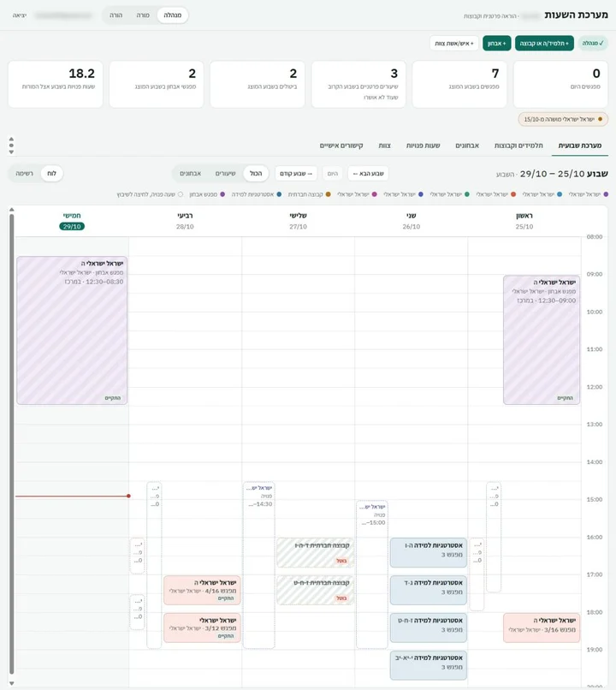The height and width of the screenshot is (690, 616).
Task: Switch role to מורה
Action: [143, 15]
